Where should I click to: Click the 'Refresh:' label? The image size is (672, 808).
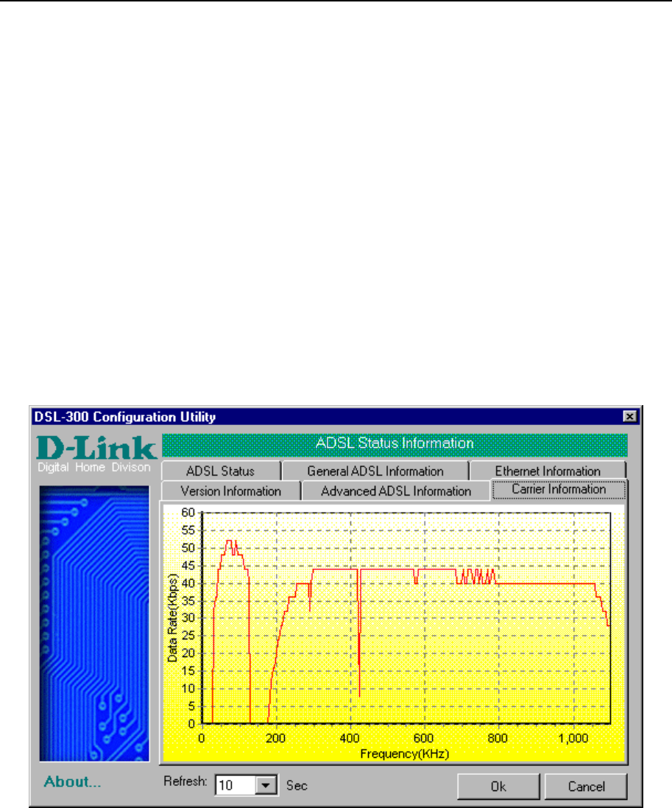(185, 781)
